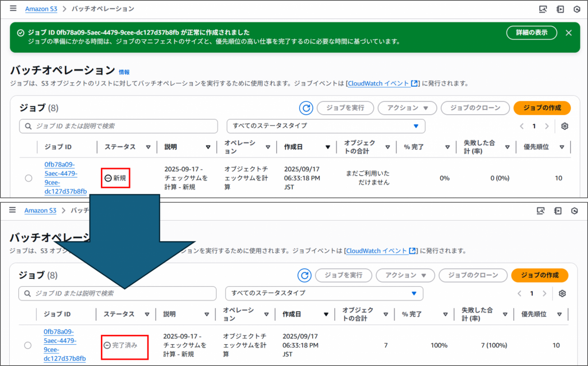Sort by ステータス column in the 新規 job table
The width and height of the screenshot is (588, 366).
click(x=148, y=147)
